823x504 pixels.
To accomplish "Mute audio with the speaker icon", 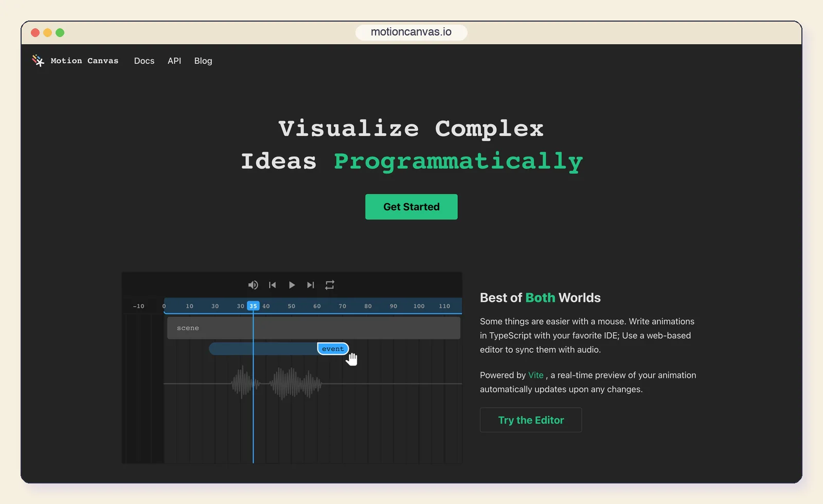I will click(253, 285).
